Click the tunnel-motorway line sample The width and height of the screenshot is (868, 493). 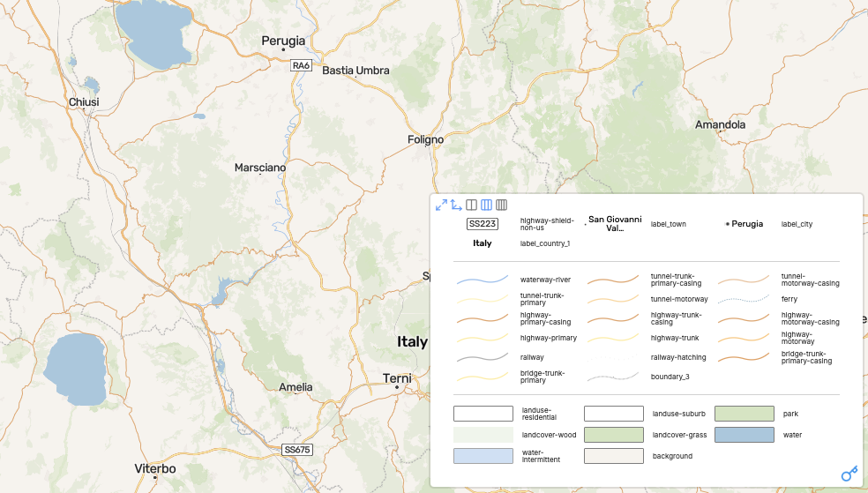[x=613, y=299]
